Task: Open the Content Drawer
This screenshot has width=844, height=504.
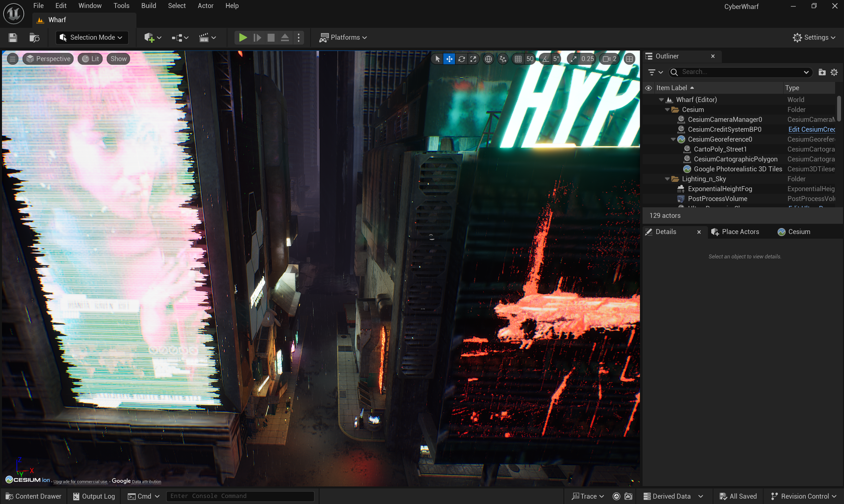Action: (x=34, y=496)
